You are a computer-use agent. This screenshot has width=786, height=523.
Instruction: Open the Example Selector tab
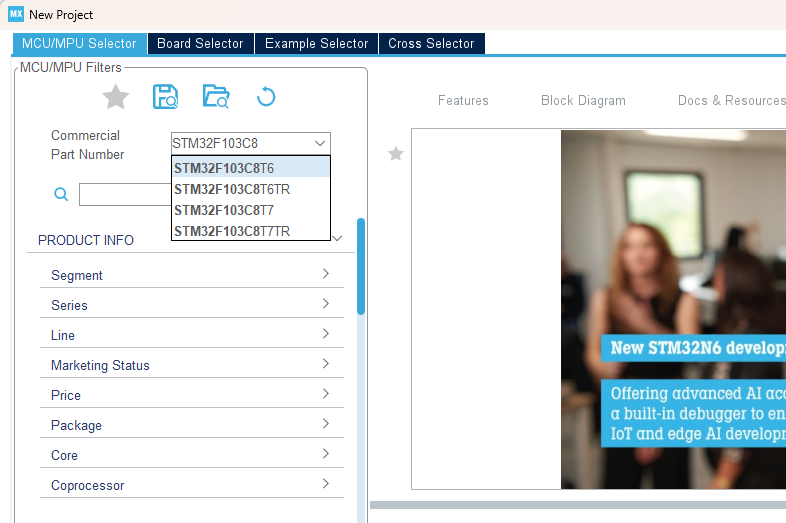(316, 44)
